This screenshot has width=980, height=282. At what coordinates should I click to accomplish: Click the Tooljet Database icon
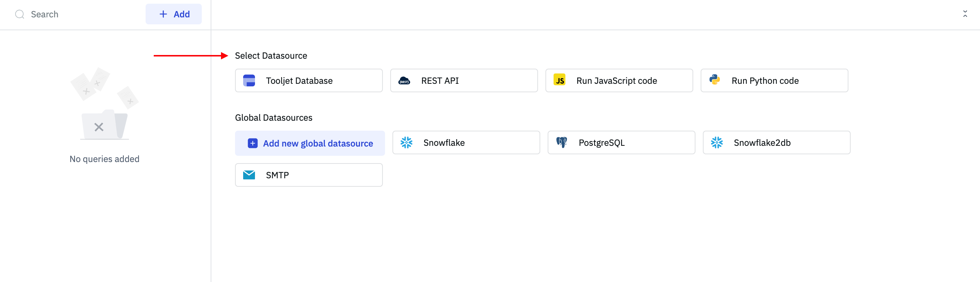(x=249, y=80)
